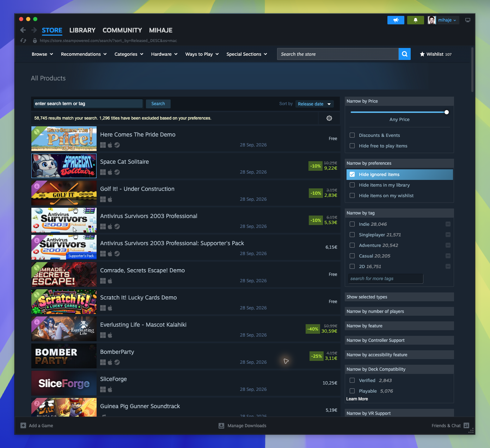490x448 pixels.
Task: Uncheck Hide ignored items
Action: pyautogui.click(x=352, y=174)
